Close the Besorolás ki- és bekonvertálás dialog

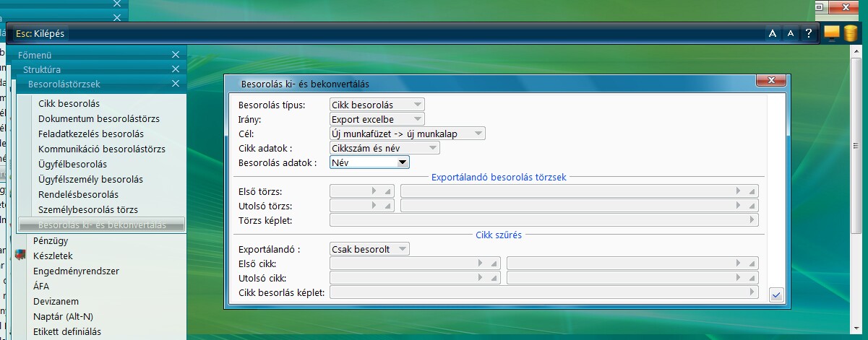click(x=772, y=81)
